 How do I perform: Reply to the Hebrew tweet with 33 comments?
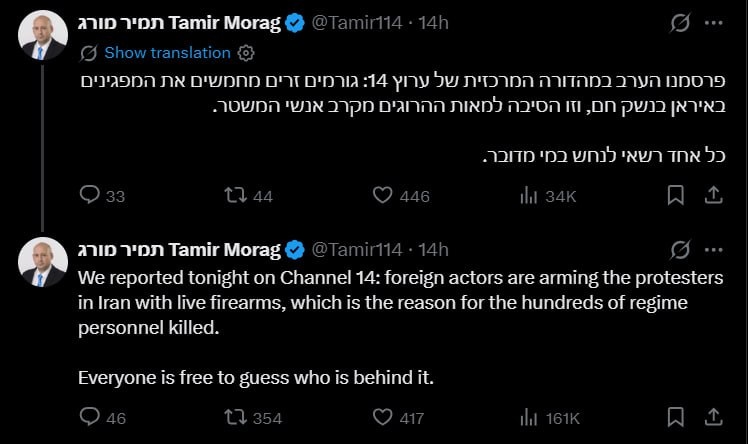(x=90, y=195)
